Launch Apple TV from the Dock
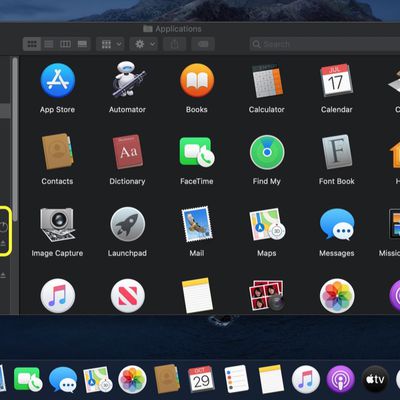 click(x=375, y=379)
